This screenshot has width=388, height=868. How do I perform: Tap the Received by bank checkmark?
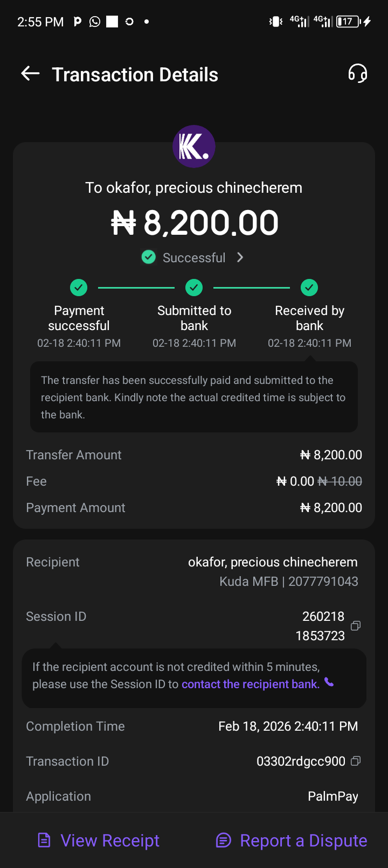point(309,288)
